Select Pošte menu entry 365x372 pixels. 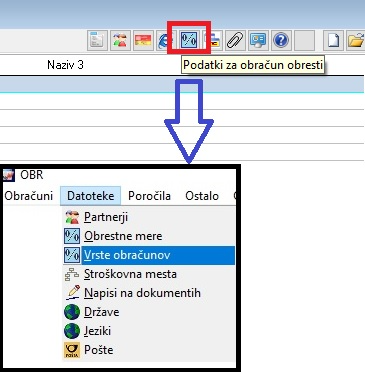click(149, 350)
